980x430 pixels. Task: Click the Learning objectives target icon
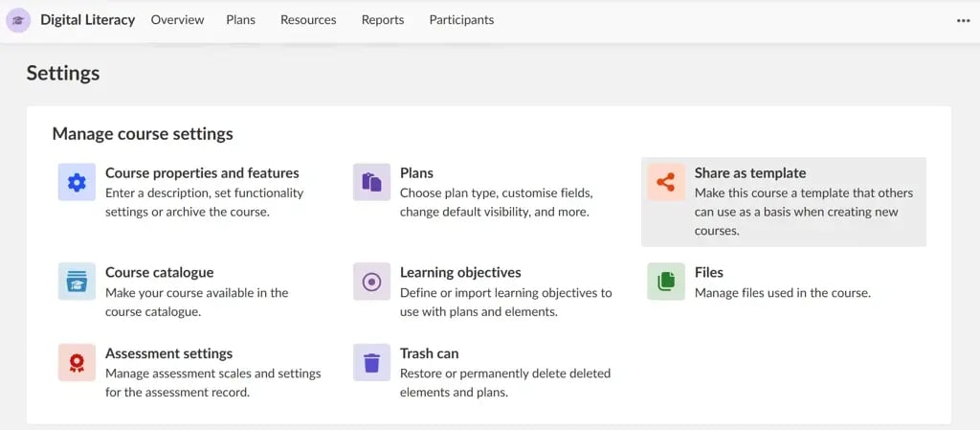372,282
